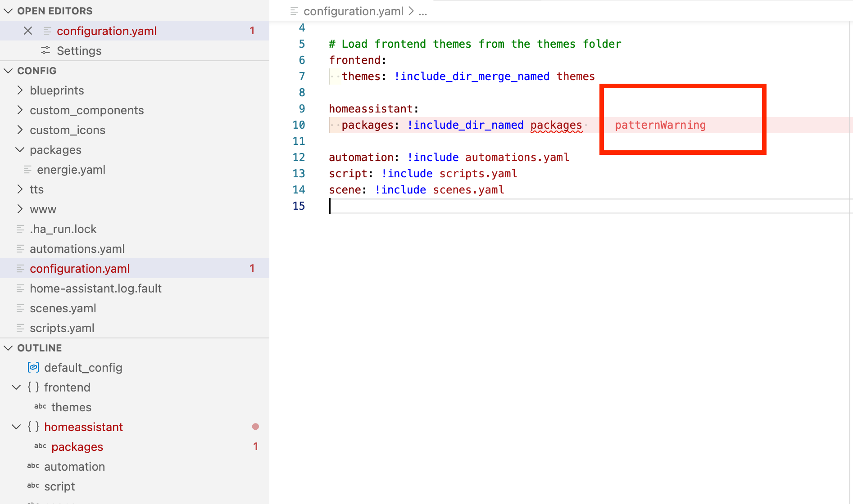The width and height of the screenshot is (853, 504).
Task: Click the patternWarning message on line 10
Action: click(660, 125)
